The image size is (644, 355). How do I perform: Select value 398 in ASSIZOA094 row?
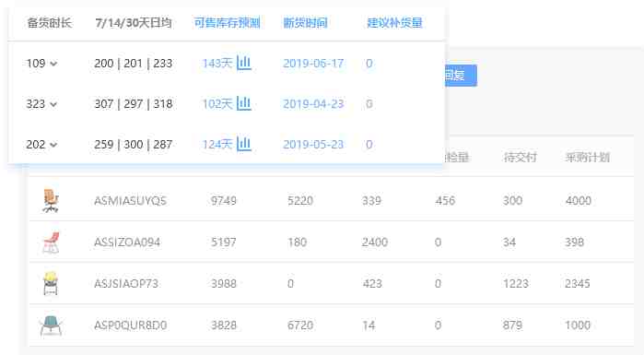click(574, 242)
